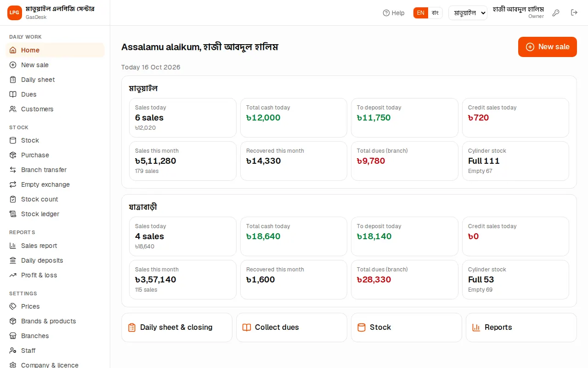
Task: Click the orange New sale button
Action: pos(548,47)
